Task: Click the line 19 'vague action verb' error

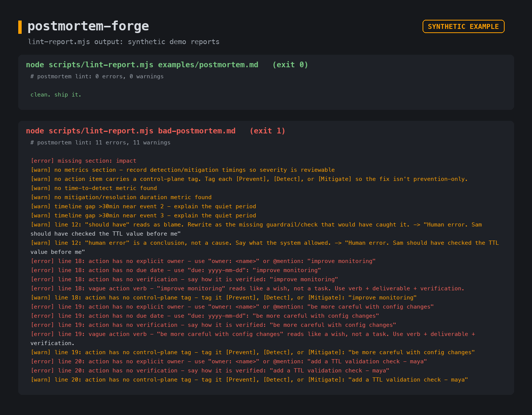Action: 253,339
